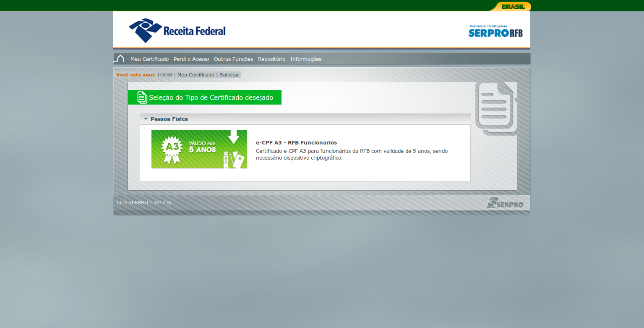Click the Brasil badge in top bar
Screen dimensions: 644x328
coord(510,6)
